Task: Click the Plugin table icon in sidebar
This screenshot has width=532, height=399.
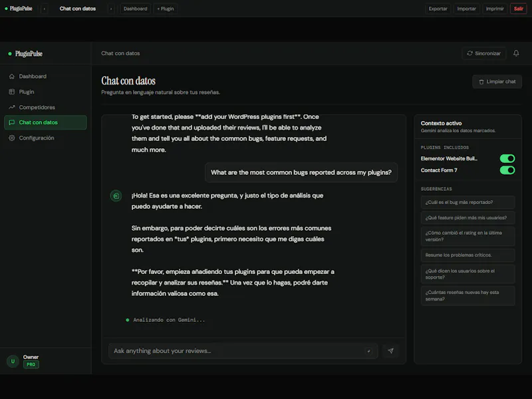Action: tap(12, 92)
